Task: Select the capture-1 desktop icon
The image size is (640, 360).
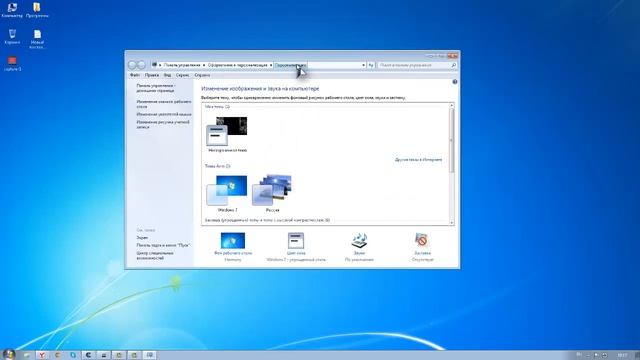Action: click(12, 63)
